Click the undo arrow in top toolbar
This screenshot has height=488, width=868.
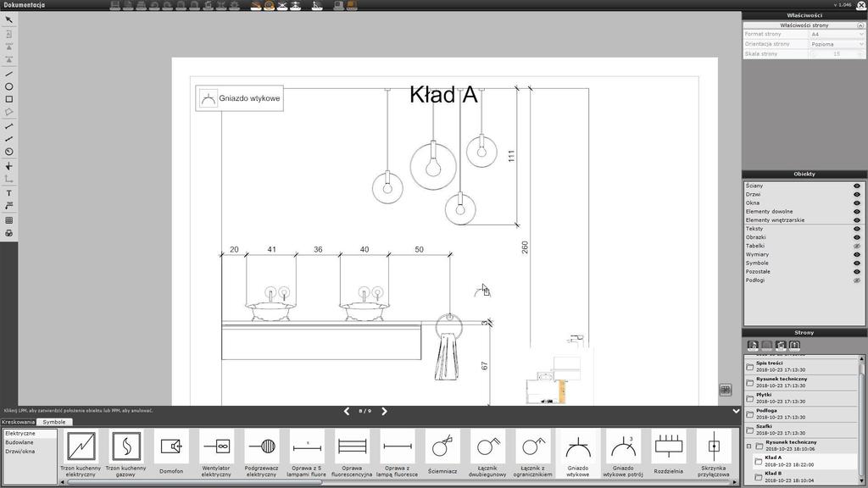pyautogui.click(x=154, y=6)
